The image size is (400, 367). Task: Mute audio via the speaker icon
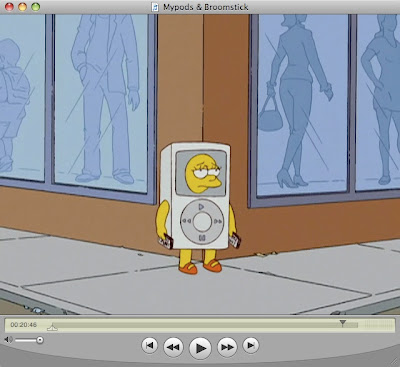pyautogui.click(x=8, y=340)
